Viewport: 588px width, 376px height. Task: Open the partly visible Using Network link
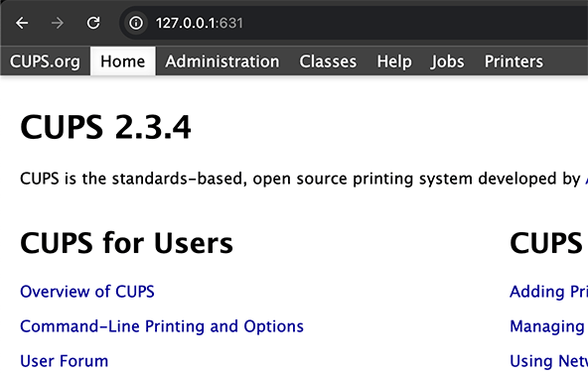coord(548,361)
